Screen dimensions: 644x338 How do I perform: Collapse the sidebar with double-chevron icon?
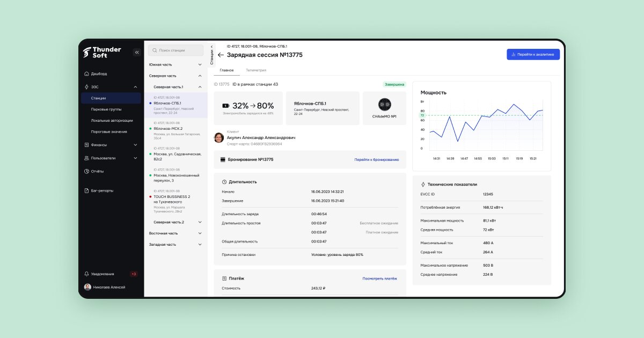tap(136, 52)
